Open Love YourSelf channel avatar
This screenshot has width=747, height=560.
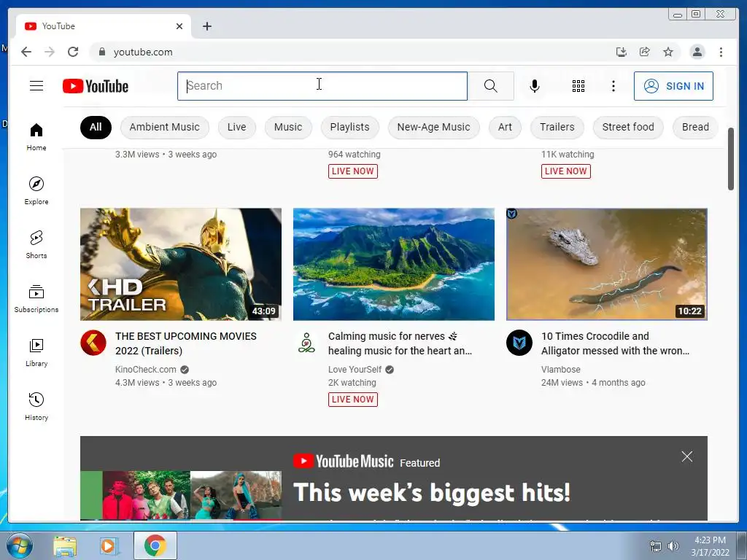click(306, 343)
